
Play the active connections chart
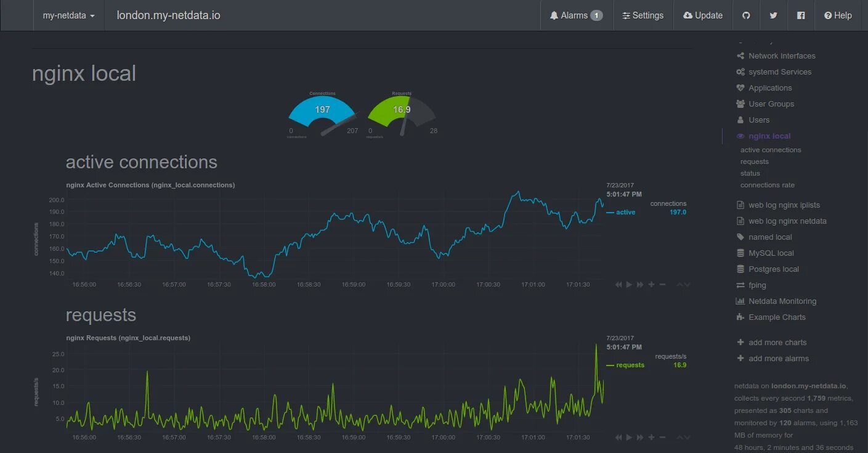pos(629,284)
